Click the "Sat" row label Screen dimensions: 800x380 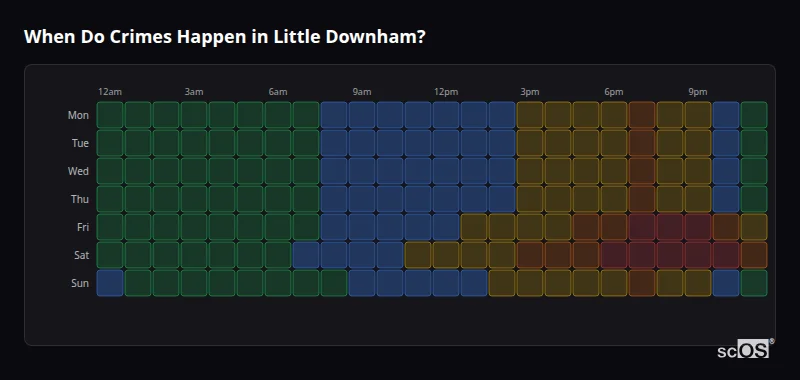(x=82, y=256)
